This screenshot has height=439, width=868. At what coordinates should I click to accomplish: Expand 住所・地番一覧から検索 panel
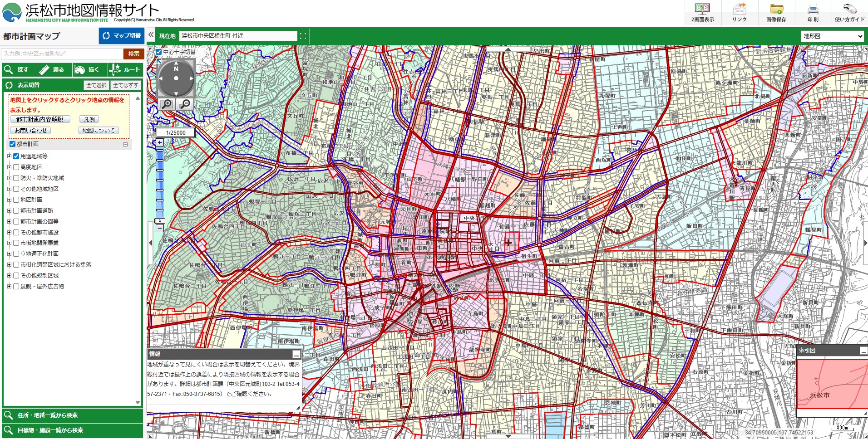coord(73,415)
